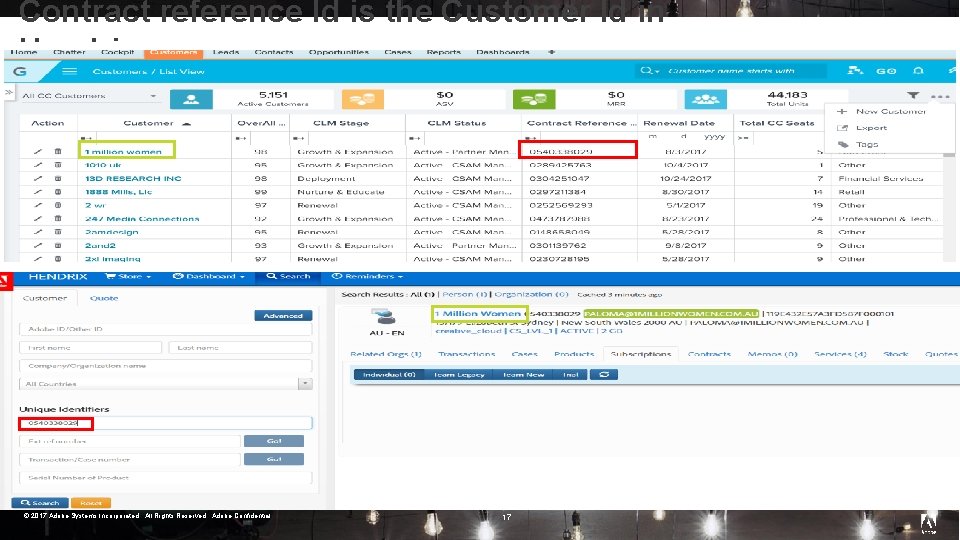This screenshot has width=960, height=540.
Task: Click the filter operator icon under CLM Stage column
Action: pyautogui.click(x=298, y=138)
